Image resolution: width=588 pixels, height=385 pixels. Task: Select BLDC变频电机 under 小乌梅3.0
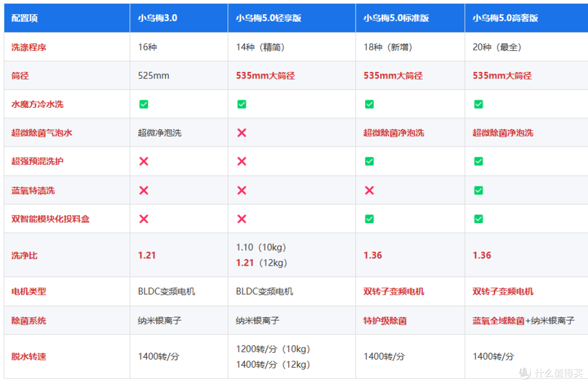167,291
